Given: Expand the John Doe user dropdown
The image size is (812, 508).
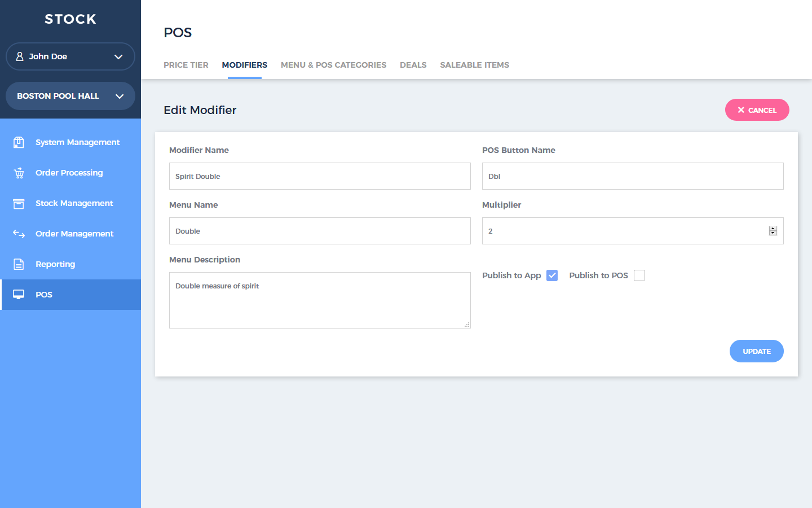Looking at the screenshot, I should pyautogui.click(x=118, y=56).
